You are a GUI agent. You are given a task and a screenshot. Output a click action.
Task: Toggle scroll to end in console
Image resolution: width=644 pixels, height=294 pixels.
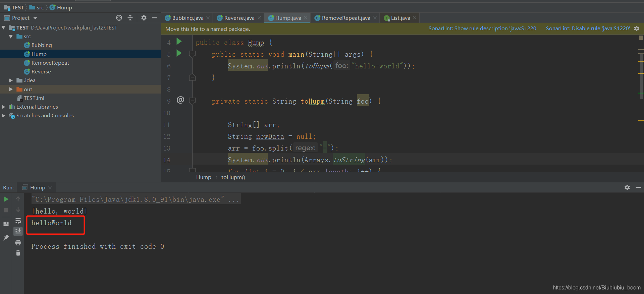18,231
